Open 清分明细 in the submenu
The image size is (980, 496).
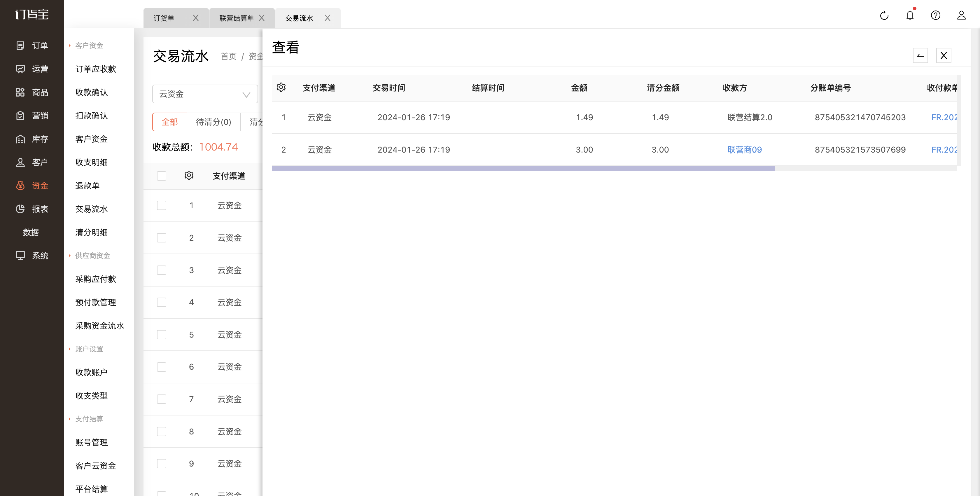click(92, 232)
